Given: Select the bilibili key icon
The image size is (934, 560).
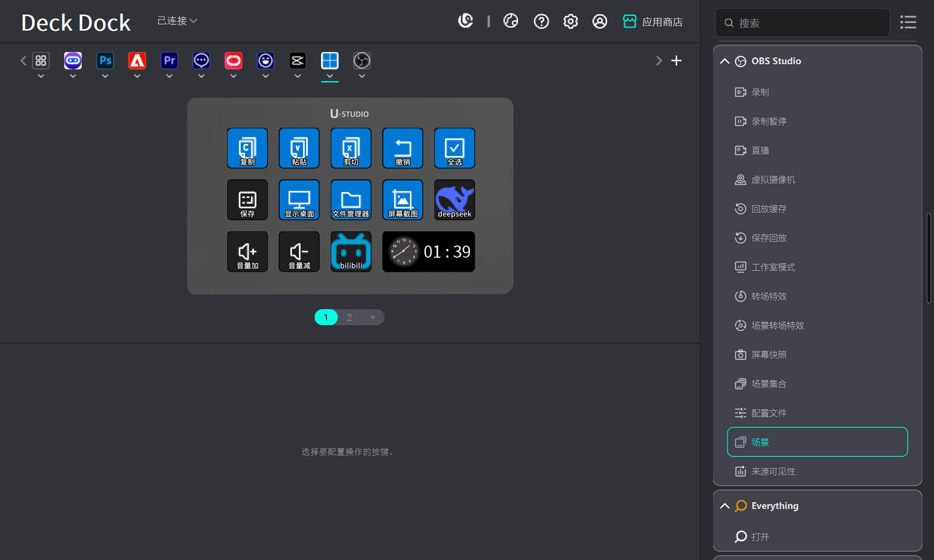Looking at the screenshot, I should [351, 251].
